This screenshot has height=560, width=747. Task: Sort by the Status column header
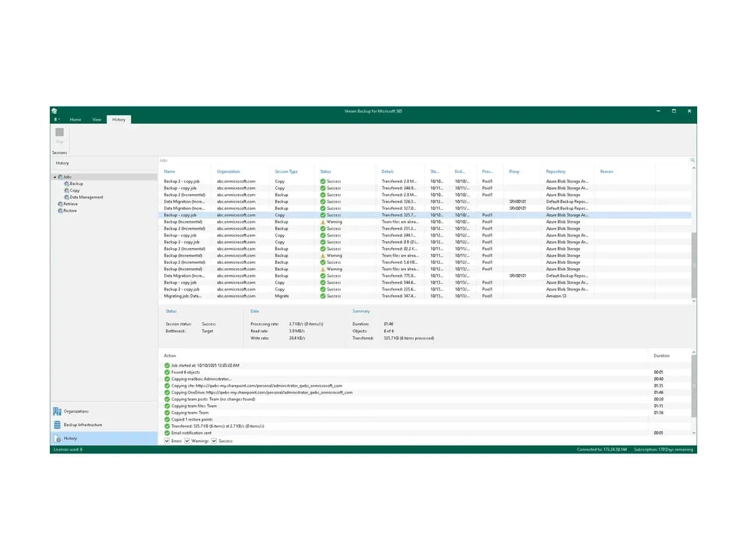pos(326,172)
